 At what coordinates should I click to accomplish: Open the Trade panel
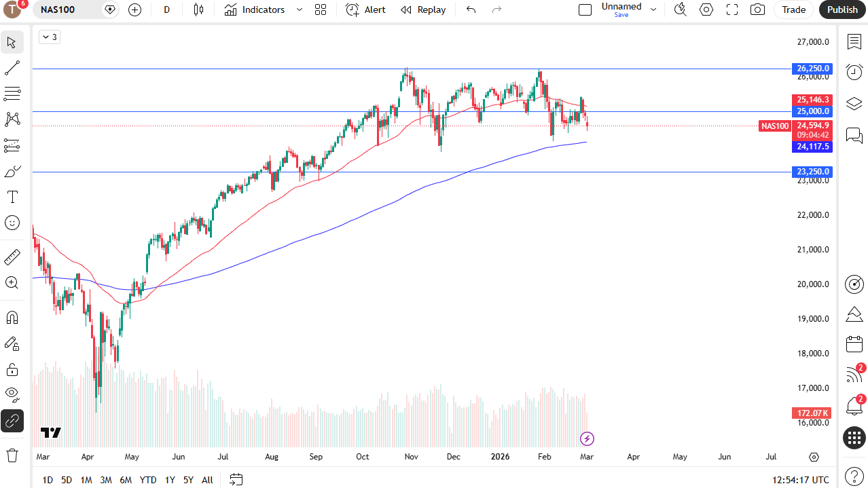click(793, 10)
